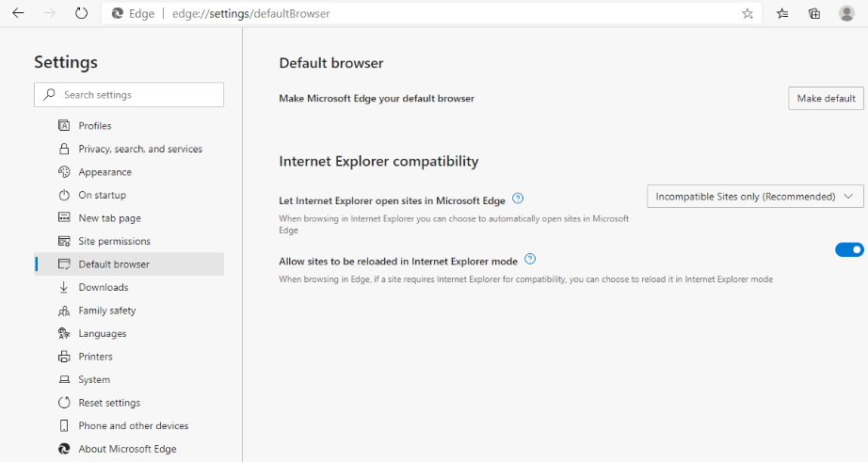Screen dimensions: 868x462
Task: Click Internet Explorer compatibility heading
Action: click(x=378, y=161)
